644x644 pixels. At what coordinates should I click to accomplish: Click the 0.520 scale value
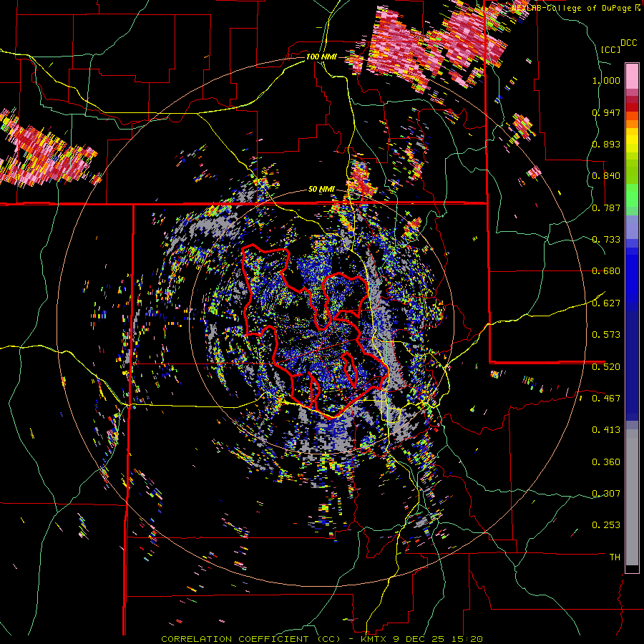click(606, 366)
